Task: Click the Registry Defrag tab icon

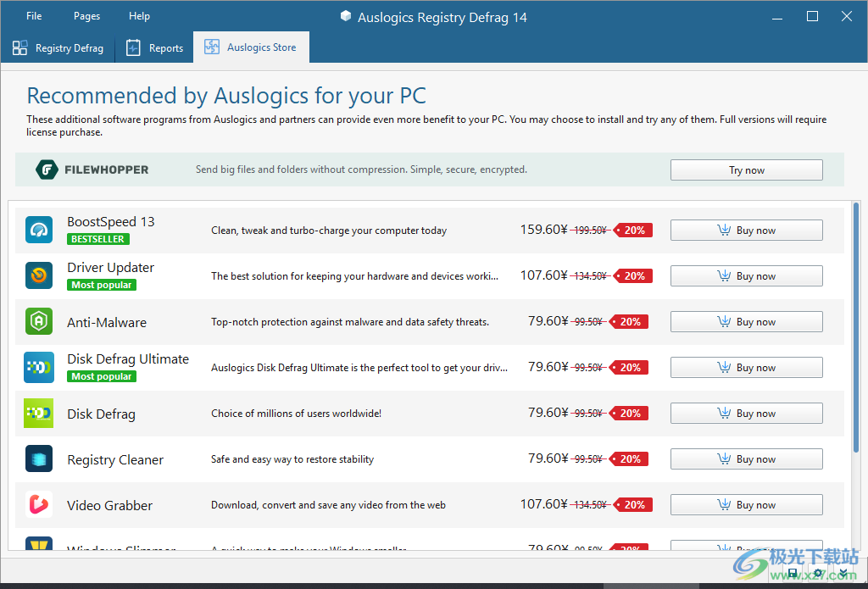Action: pos(20,48)
